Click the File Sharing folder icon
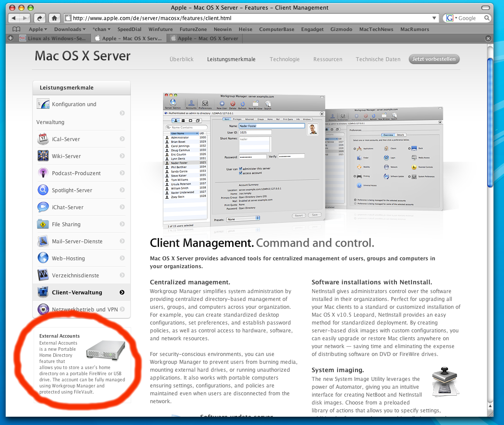Image resolution: width=504 pixels, height=425 pixels. [43, 224]
